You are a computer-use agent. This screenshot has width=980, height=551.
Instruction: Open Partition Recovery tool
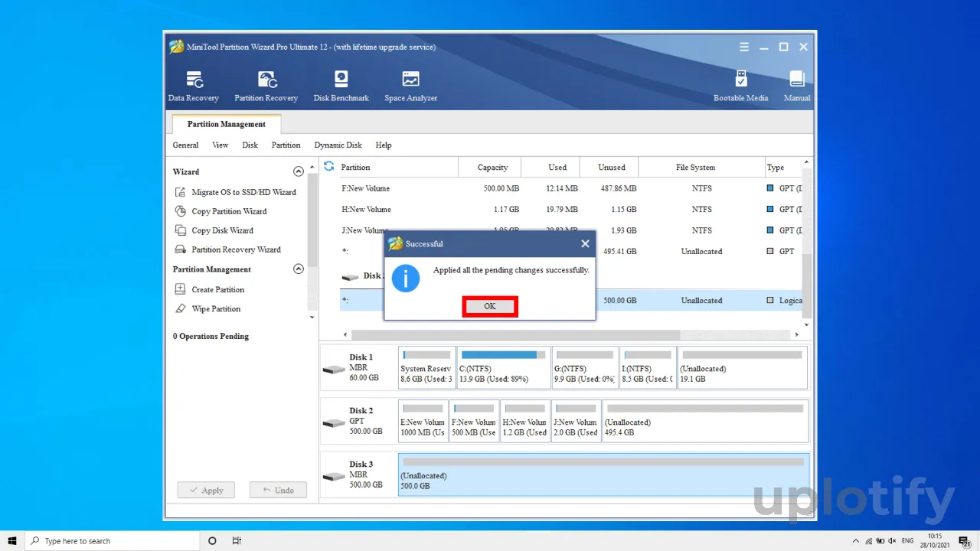[x=266, y=86]
